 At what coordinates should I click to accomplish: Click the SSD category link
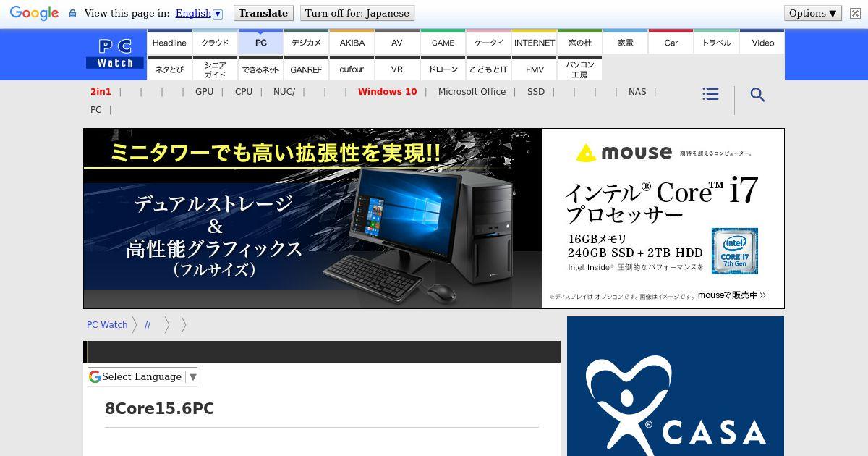[536, 91]
